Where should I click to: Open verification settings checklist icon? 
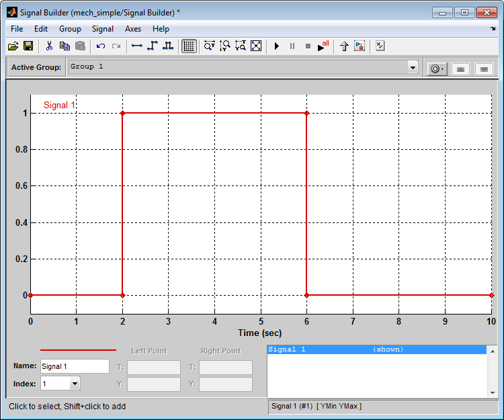pyautogui.click(x=380, y=46)
